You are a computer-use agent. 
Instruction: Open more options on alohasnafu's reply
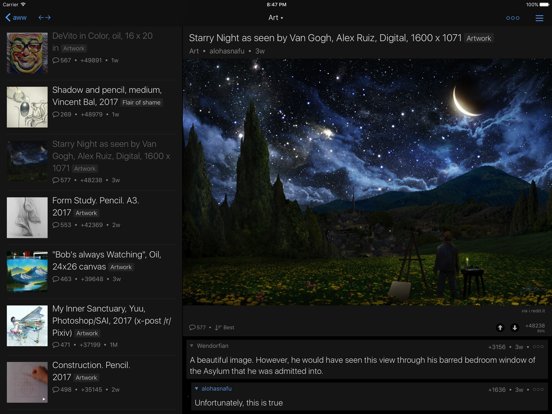538,389
